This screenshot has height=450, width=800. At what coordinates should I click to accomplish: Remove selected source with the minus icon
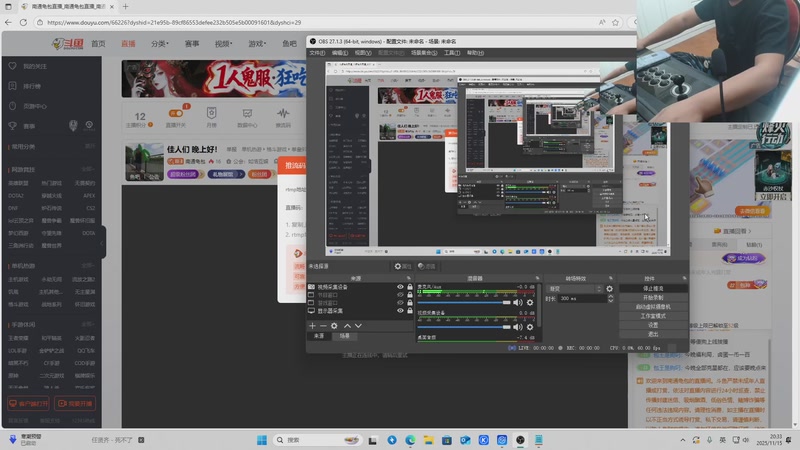(x=323, y=326)
